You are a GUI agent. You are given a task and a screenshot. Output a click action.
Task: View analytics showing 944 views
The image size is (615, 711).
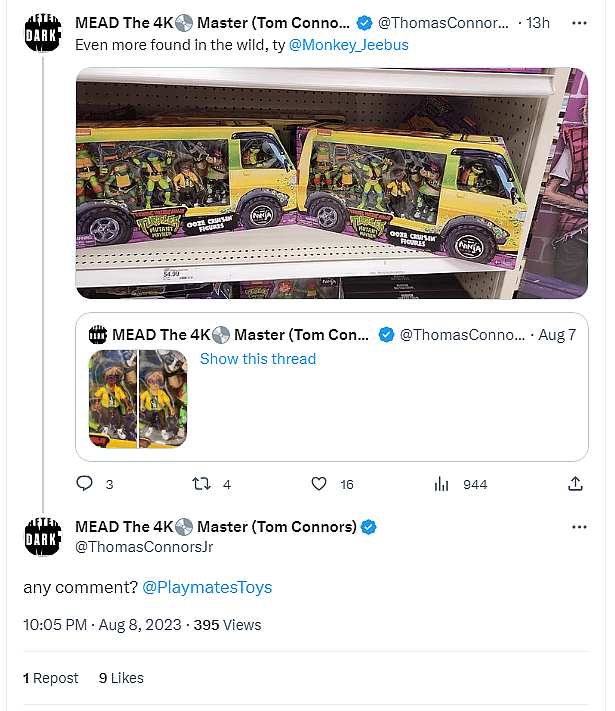point(441,484)
